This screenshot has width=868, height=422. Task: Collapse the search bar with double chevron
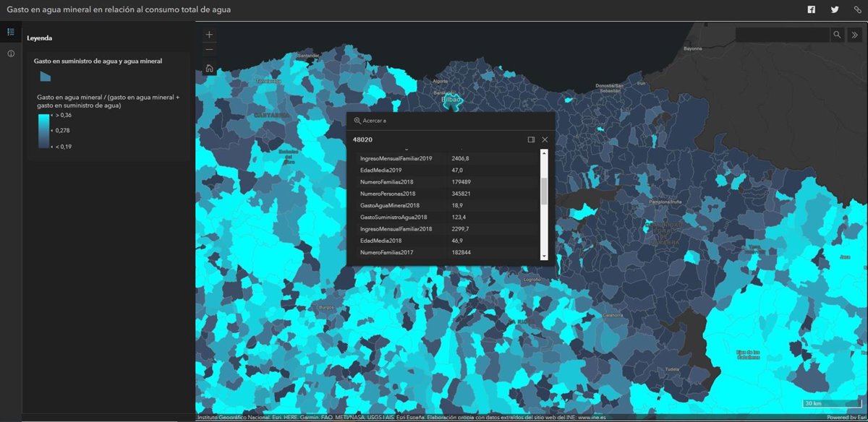pyautogui.click(x=854, y=35)
